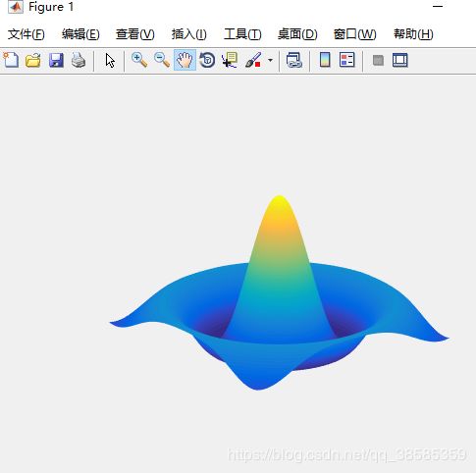Print the figure using printer icon

click(79, 61)
